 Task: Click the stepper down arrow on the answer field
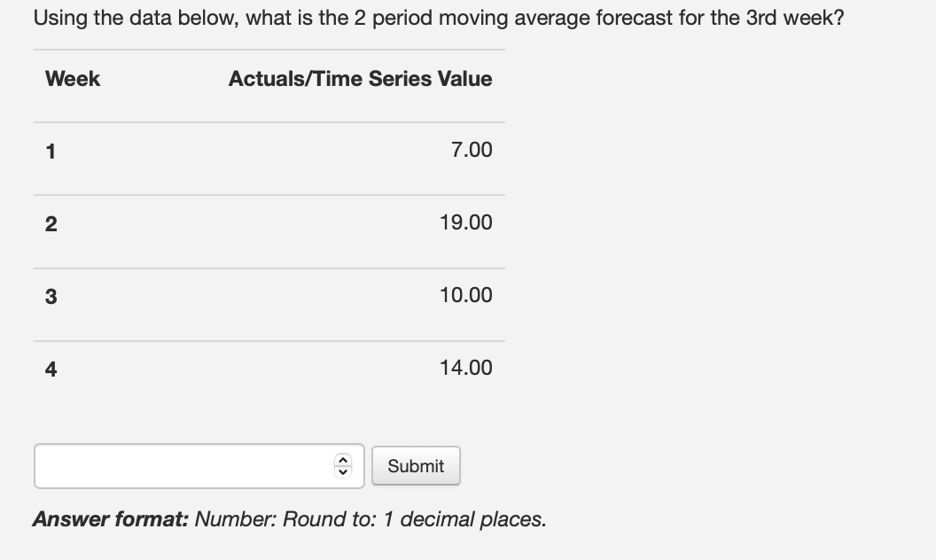[x=344, y=471]
